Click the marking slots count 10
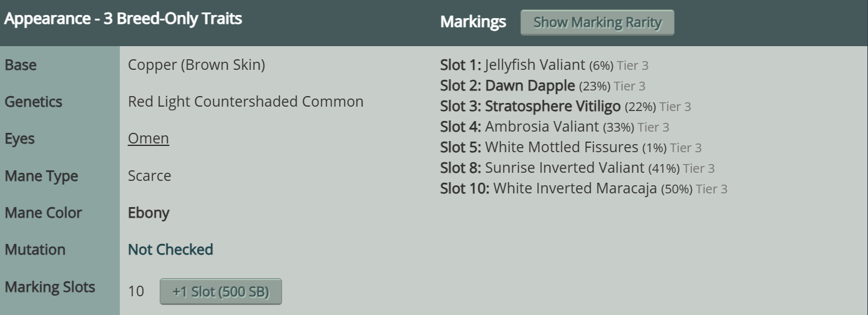 coord(135,291)
